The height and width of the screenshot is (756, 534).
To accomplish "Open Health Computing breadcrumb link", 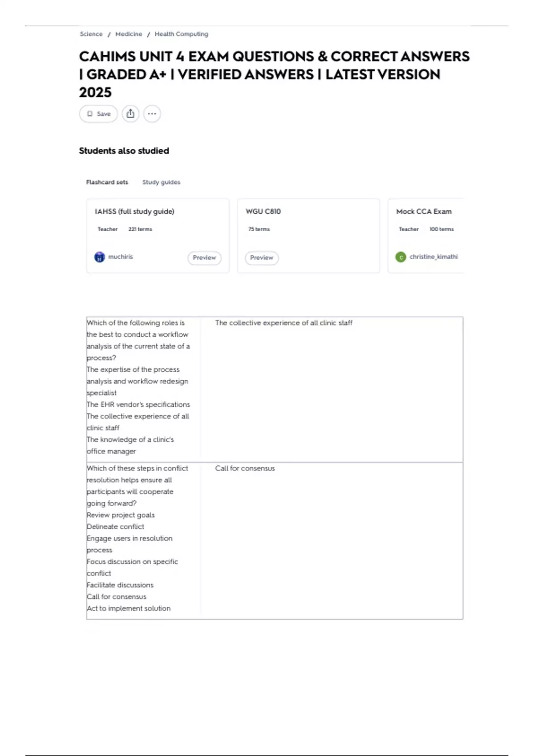I will (181, 34).
